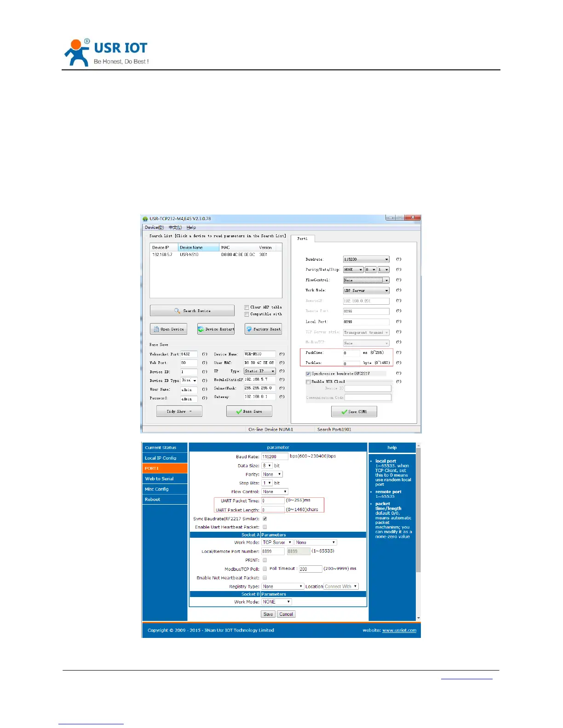Click the help mark beside Enable USR Cloud
This screenshot has width=563, height=728.
[399, 381]
